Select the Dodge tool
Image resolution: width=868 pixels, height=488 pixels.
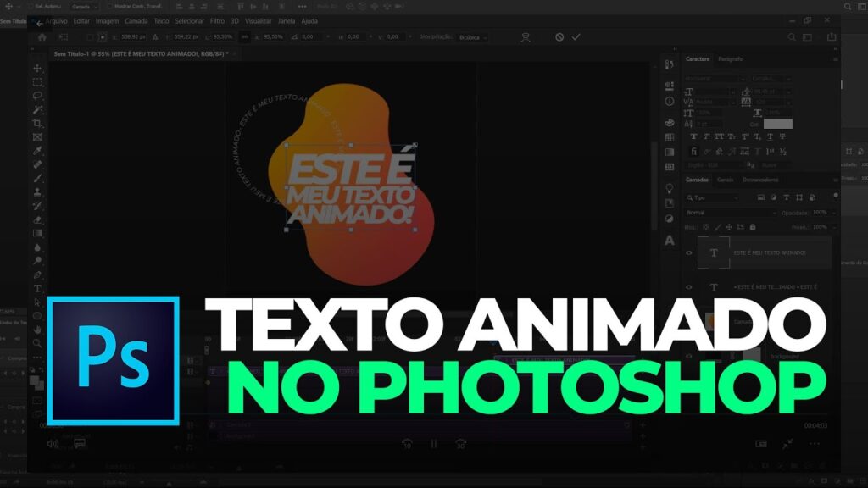(37, 261)
